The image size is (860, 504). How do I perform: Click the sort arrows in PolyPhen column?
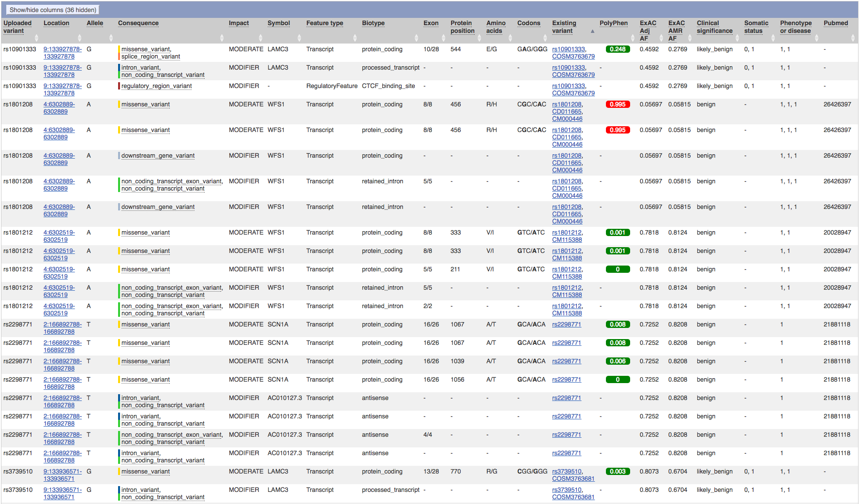[x=633, y=38]
